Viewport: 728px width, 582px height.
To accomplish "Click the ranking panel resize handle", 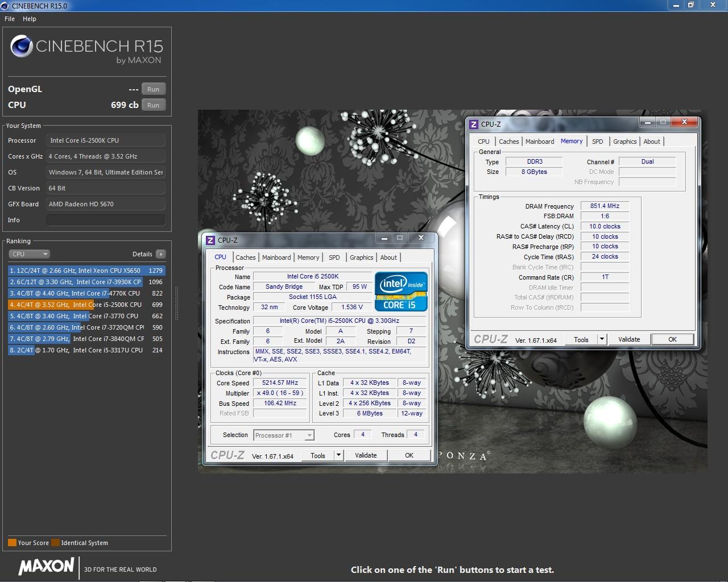I will (x=176, y=304).
